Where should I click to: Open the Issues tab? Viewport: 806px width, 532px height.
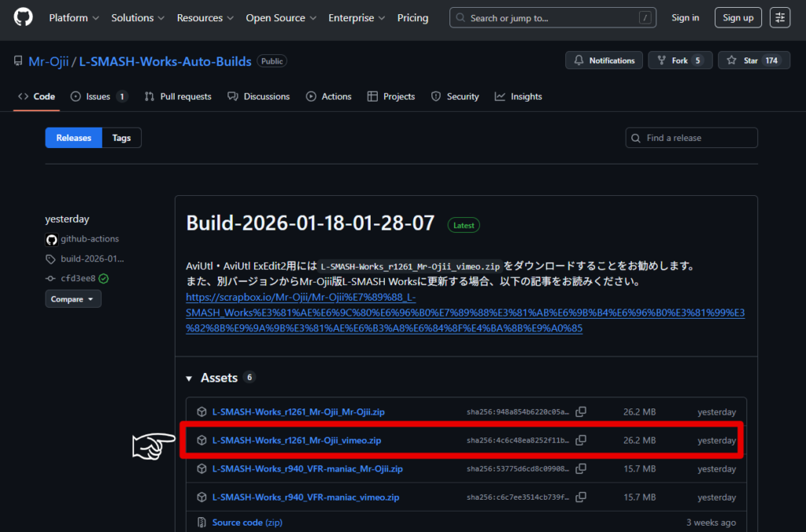pyautogui.click(x=98, y=96)
